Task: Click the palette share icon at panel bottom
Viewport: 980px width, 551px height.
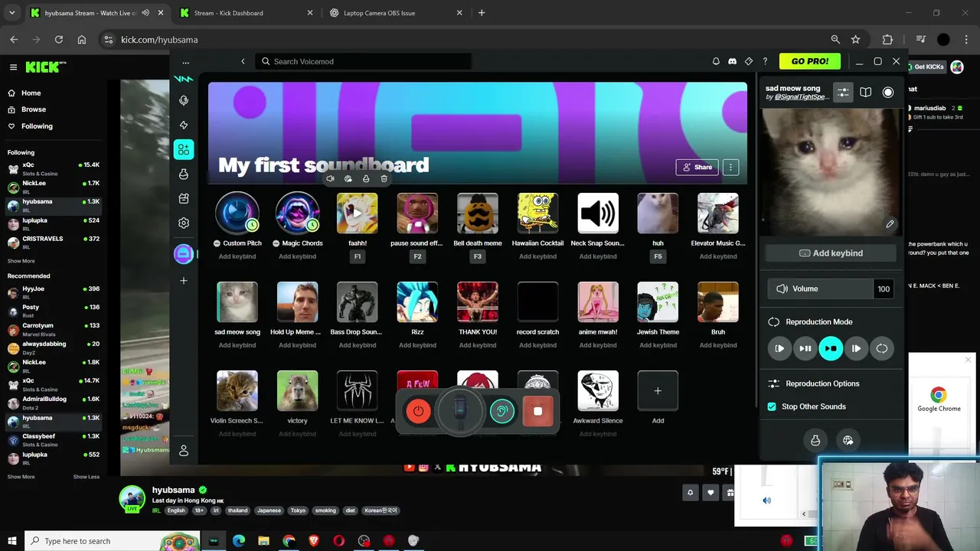Action: click(848, 440)
